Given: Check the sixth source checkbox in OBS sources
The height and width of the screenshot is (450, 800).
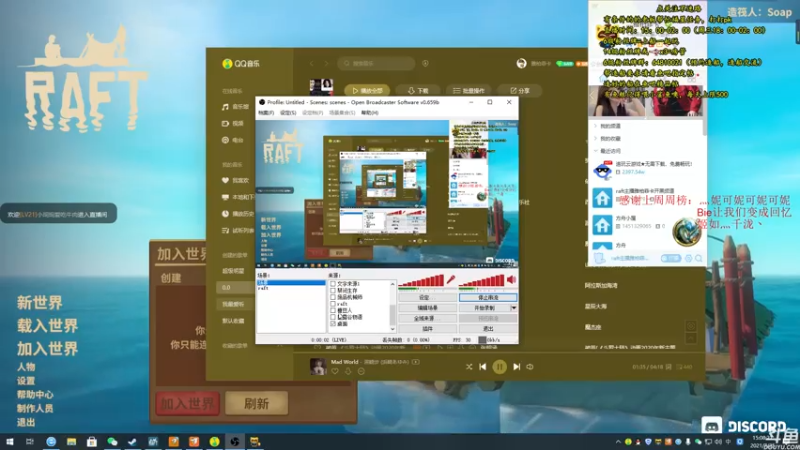Looking at the screenshot, I should (x=333, y=317).
